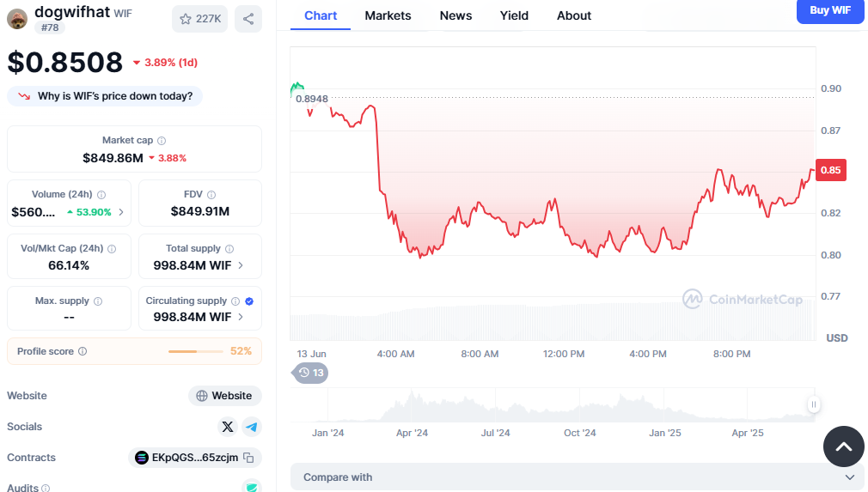Open the Telegram social icon
868x492 pixels.
click(x=252, y=427)
